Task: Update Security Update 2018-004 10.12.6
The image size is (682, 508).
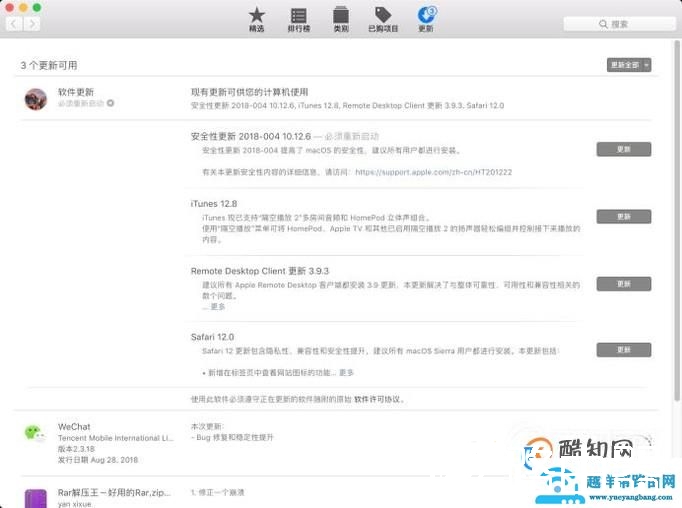Action: tap(624, 149)
